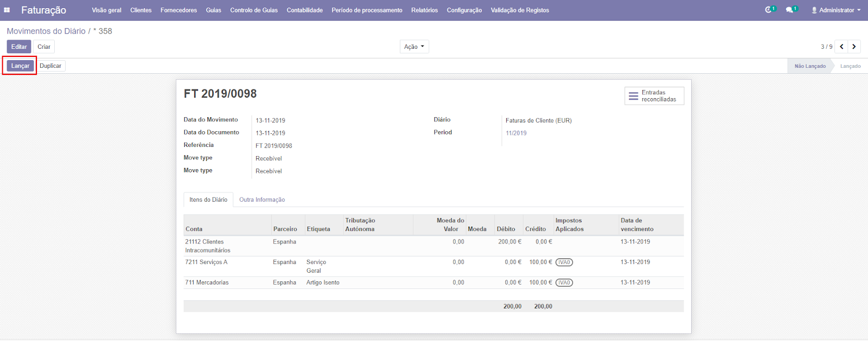
Task: Switch to Outra Informação tab
Action: [262, 200]
